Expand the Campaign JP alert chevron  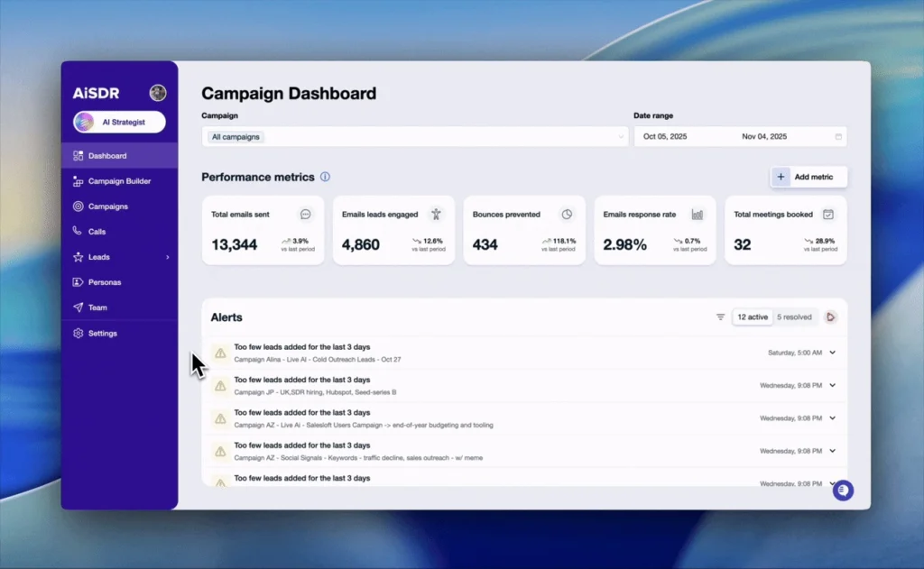point(832,385)
